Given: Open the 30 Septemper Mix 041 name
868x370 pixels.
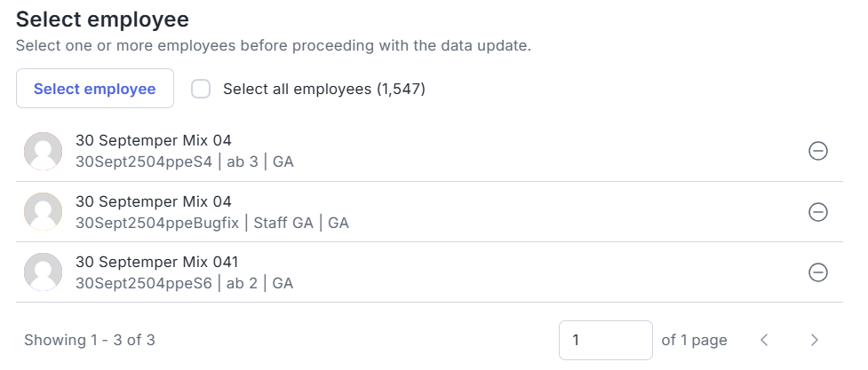Looking at the screenshot, I should pyautogui.click(x=157, y=262).
